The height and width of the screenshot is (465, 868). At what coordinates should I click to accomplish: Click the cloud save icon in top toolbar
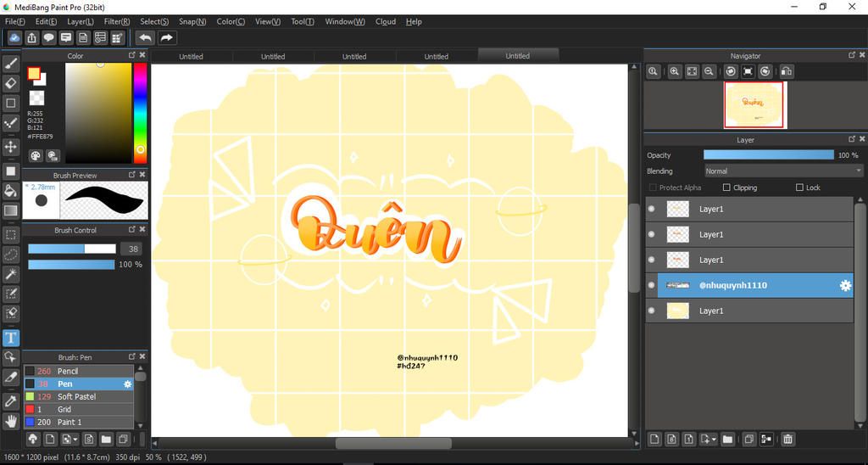(15, 37)
